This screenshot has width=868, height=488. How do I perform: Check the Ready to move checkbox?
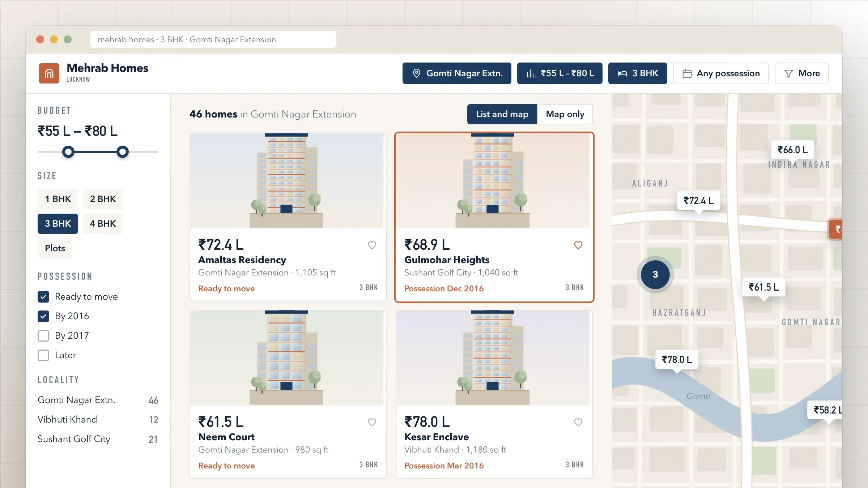click(43, 297)
